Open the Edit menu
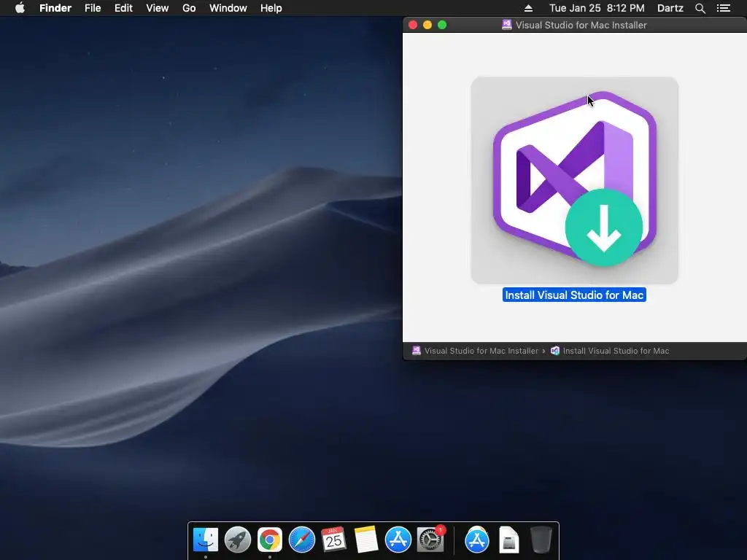This screenshot has height=560, width=747. [123, 8]
